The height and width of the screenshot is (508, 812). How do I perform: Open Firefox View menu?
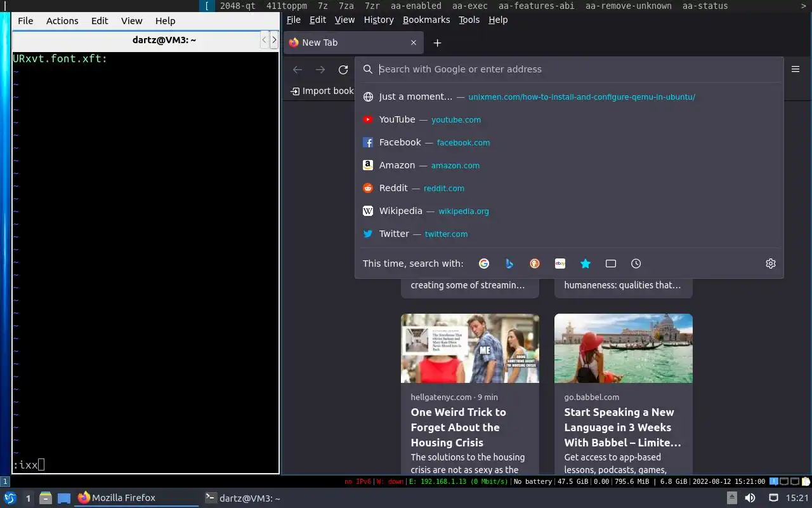344,20
